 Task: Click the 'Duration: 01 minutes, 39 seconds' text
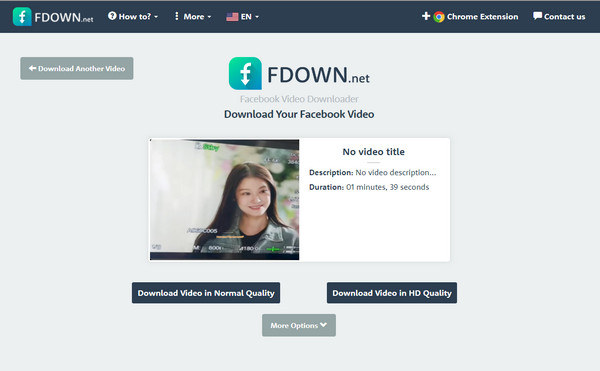[369, 187]
